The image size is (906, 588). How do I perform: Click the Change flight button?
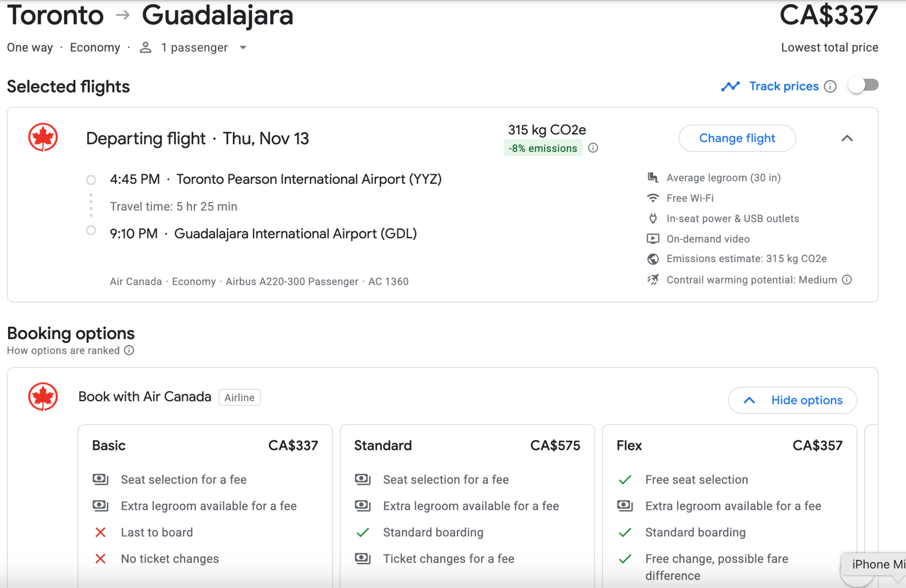click(x=737, y=139)
